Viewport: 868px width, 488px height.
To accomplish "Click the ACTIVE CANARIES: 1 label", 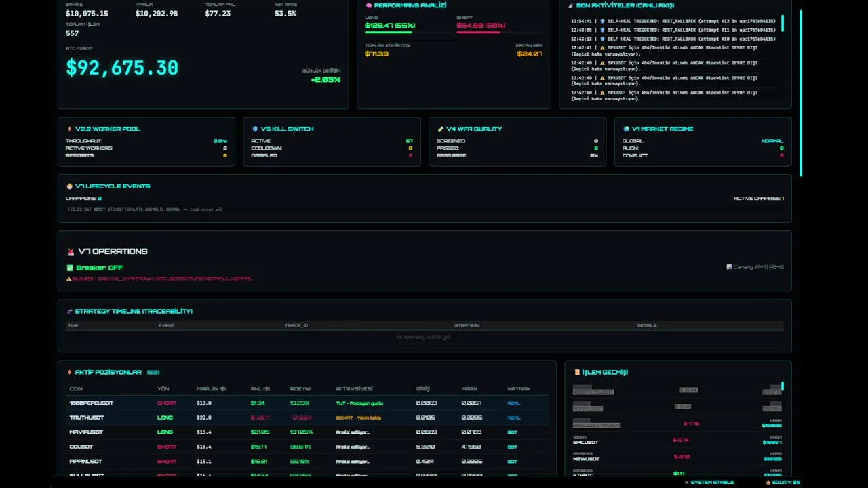I will [x=759, y=199].
